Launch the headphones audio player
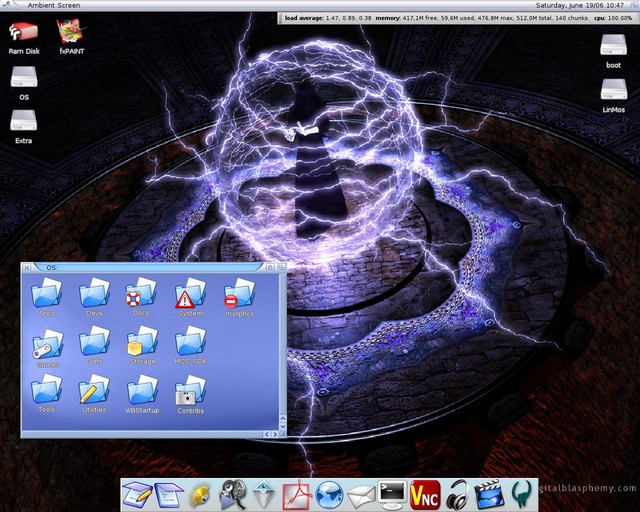This screenshot has width=640, height=512. coord(457,495)
